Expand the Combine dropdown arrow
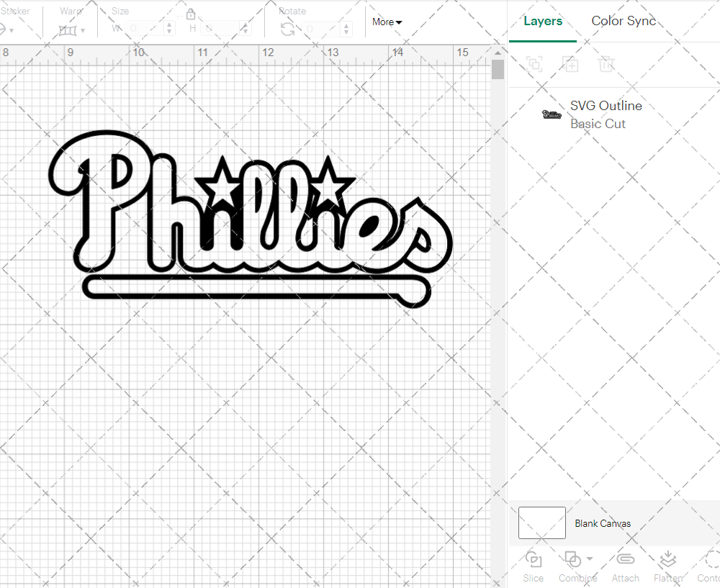 point(590,558)
